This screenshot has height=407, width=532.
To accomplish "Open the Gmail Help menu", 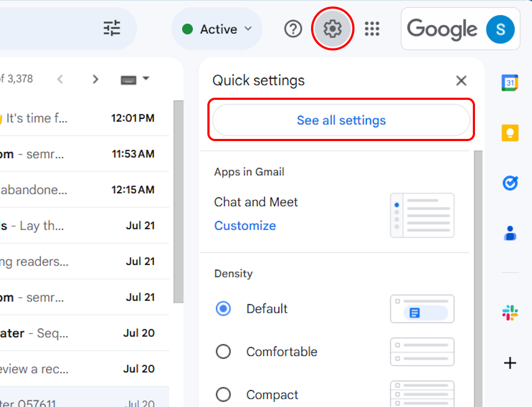I will coord(293,29).
